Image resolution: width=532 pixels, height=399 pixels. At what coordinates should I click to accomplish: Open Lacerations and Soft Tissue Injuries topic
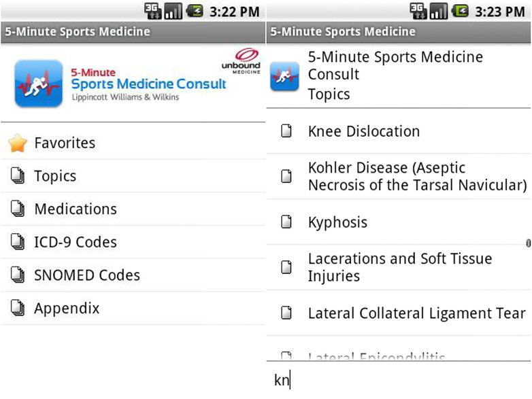pyautogui.click(x=399, y=267)
